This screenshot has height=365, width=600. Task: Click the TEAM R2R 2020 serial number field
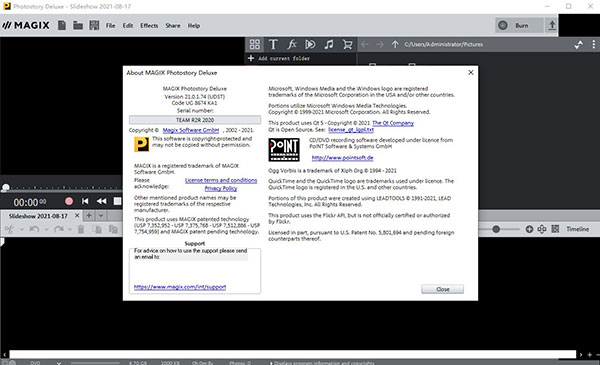(x=195, y=120)
